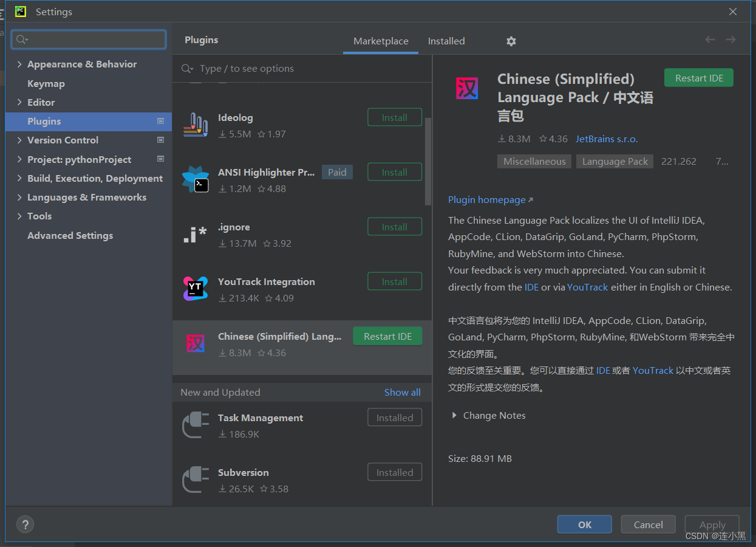This screenshot has height=547, width=756.
Task: Select the Subversion plugin entry
Action: click(302, 480)
